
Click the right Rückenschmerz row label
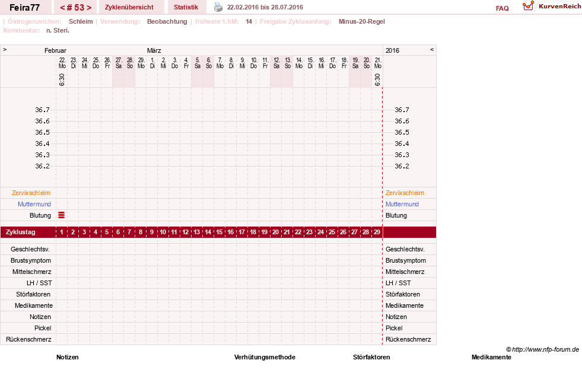point(408,339)
